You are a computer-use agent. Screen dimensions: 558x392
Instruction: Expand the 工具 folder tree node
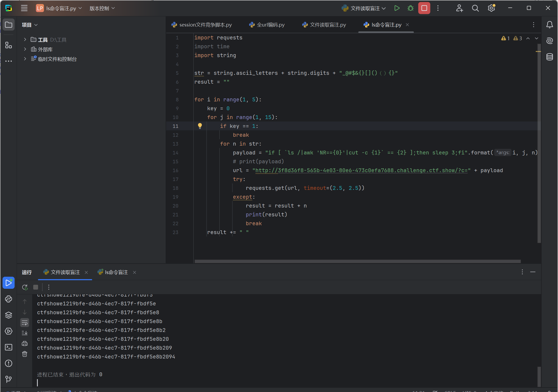pos(25,40)
